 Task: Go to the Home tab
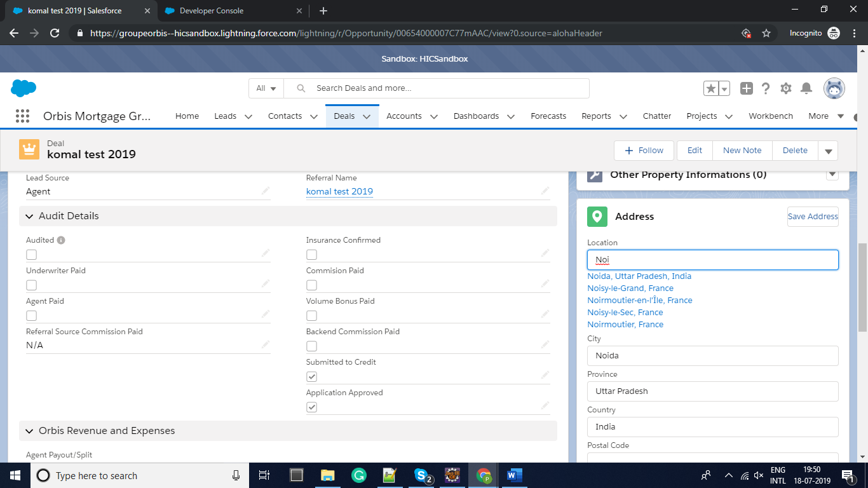pos(187,116)
